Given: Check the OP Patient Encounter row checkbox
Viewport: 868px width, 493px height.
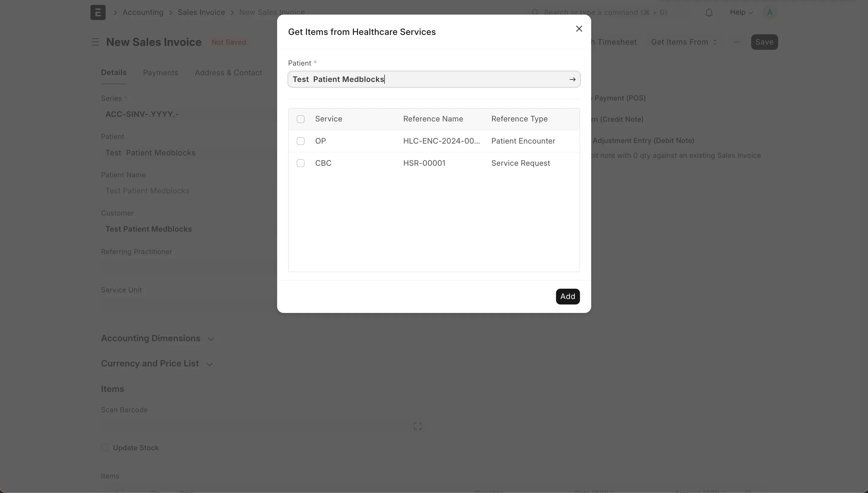Looking at the screenshot, I should click(300, 141).
